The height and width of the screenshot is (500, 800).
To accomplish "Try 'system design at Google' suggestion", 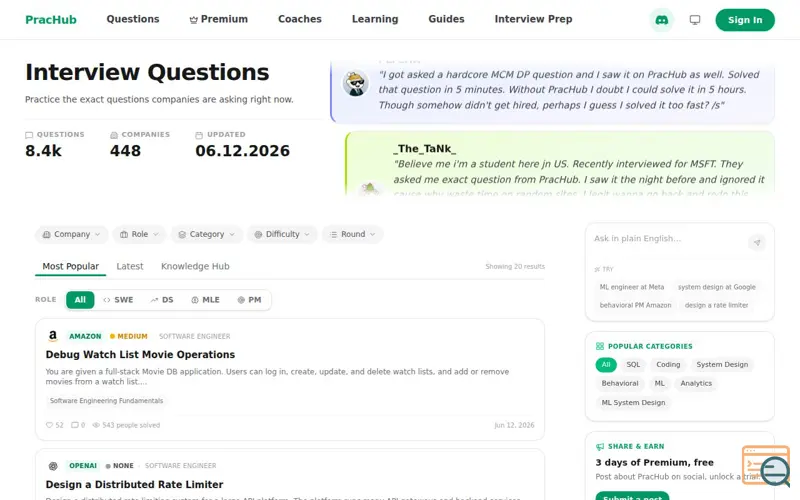I will [x=716, y=287].
